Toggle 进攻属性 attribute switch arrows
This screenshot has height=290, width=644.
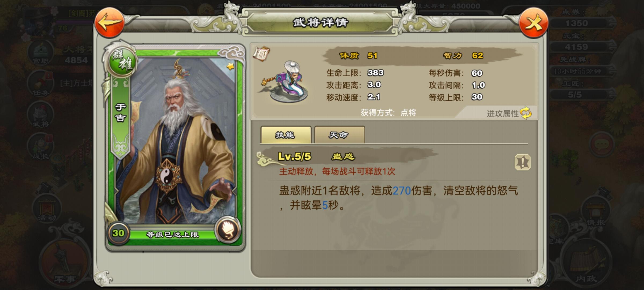point(526,113)
